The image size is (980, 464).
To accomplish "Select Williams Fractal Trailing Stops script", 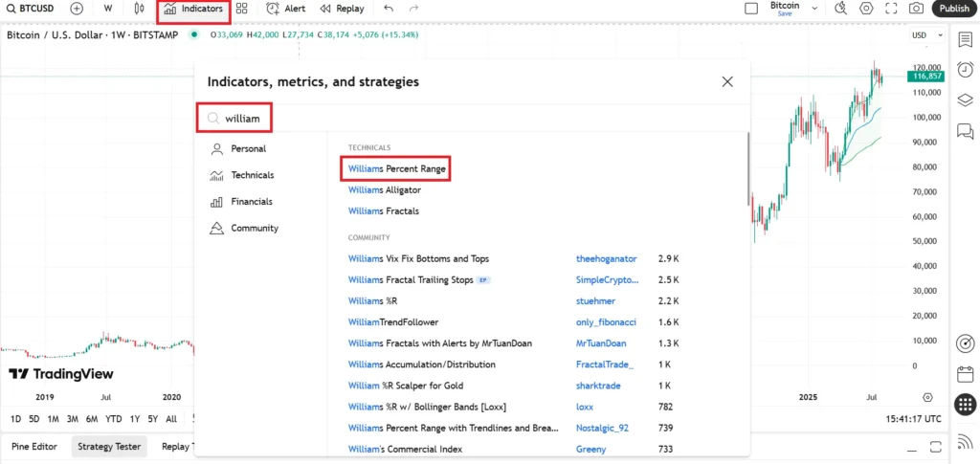I will tap(411, 279).
